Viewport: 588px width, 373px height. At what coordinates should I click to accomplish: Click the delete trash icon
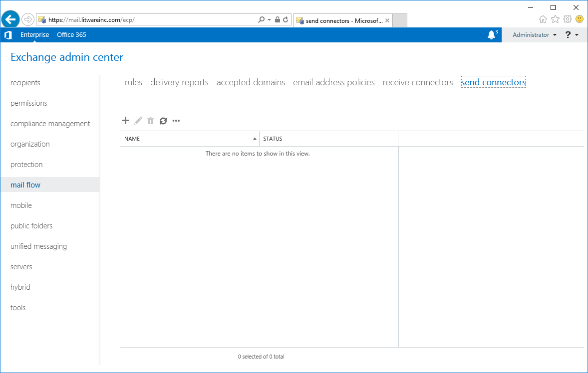150,121
